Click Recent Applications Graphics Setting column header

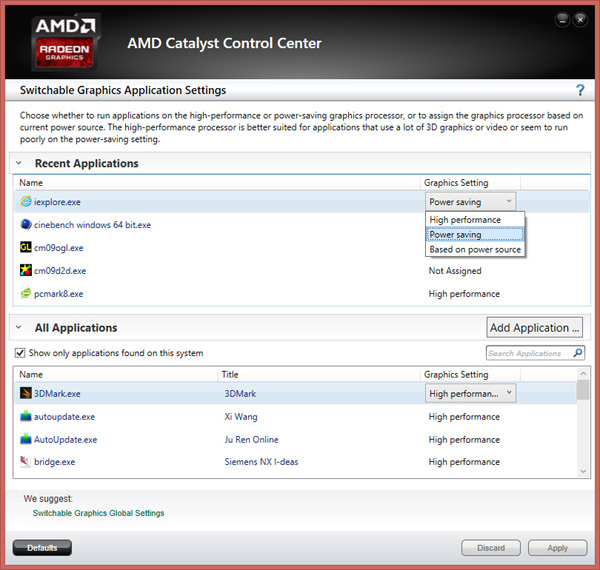[x=456, y=183]
